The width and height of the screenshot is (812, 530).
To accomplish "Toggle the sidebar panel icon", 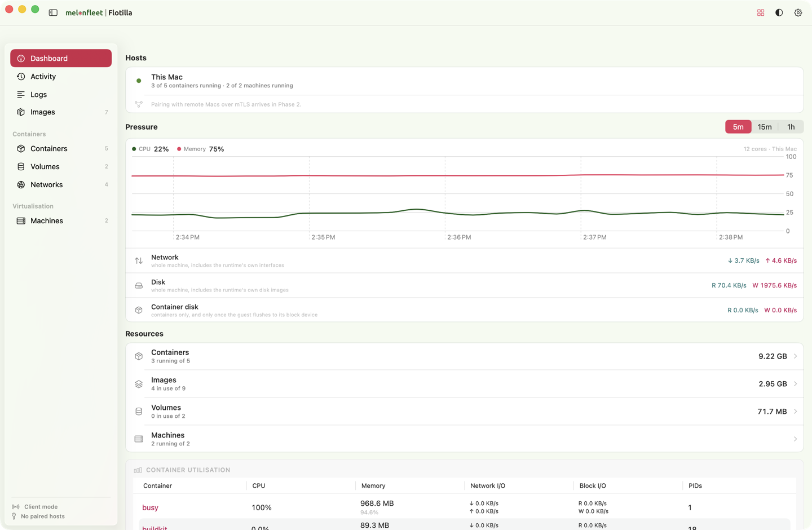I will click(x=53, y=12).
